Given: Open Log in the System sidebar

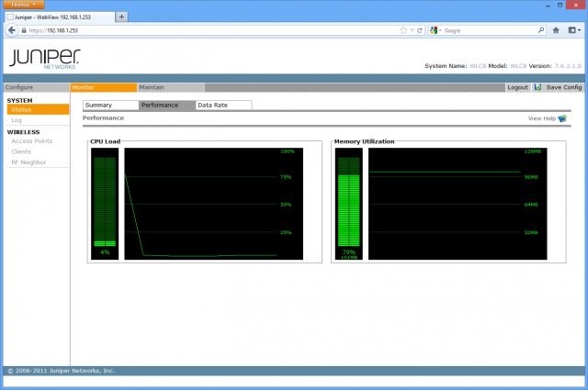Looking at the screenshot, I should point(17,120).
